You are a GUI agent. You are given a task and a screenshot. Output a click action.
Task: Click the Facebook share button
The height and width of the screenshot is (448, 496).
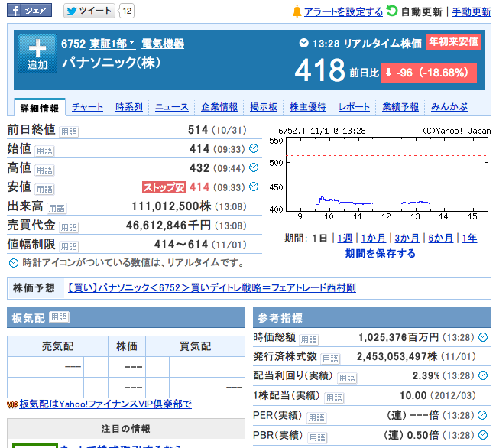[x=29, y=11]
